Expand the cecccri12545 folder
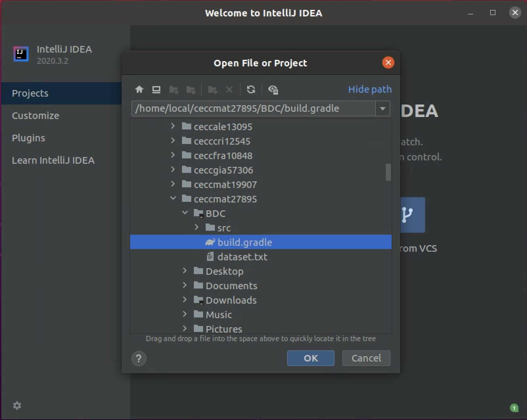This screenshot has height=420, width=527. (173, 141)
